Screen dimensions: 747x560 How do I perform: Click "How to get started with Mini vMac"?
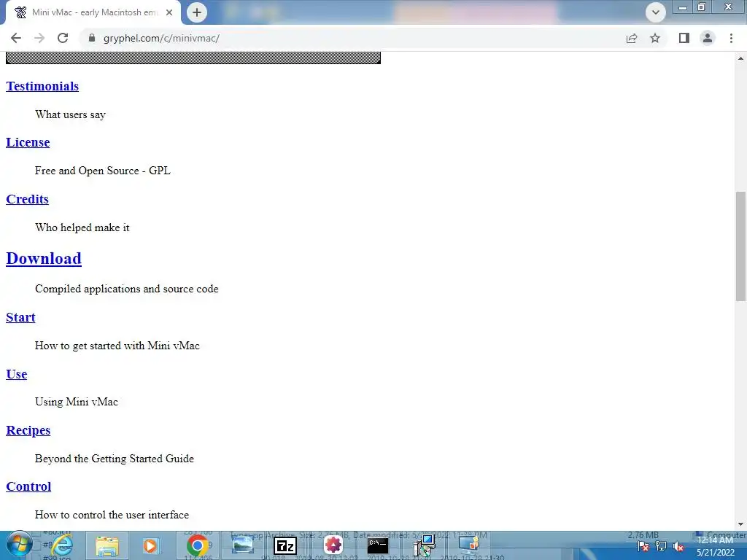click(117, 346)
